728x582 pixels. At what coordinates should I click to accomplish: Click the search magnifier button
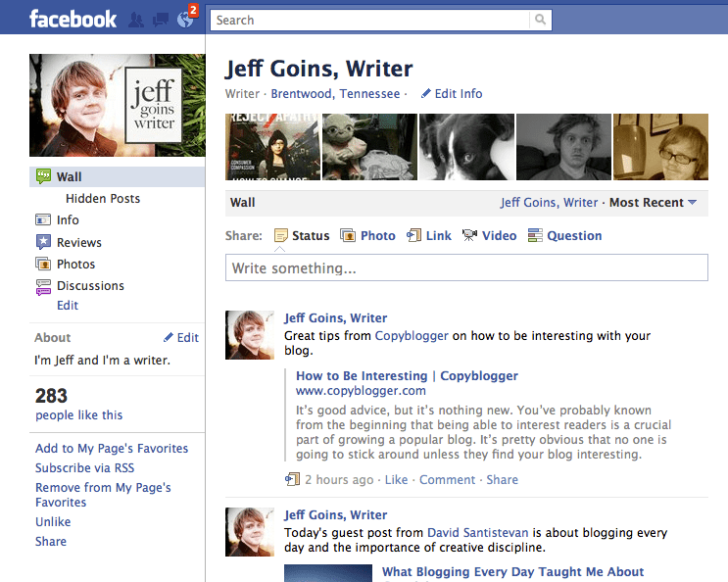click(x=540, y=20)
